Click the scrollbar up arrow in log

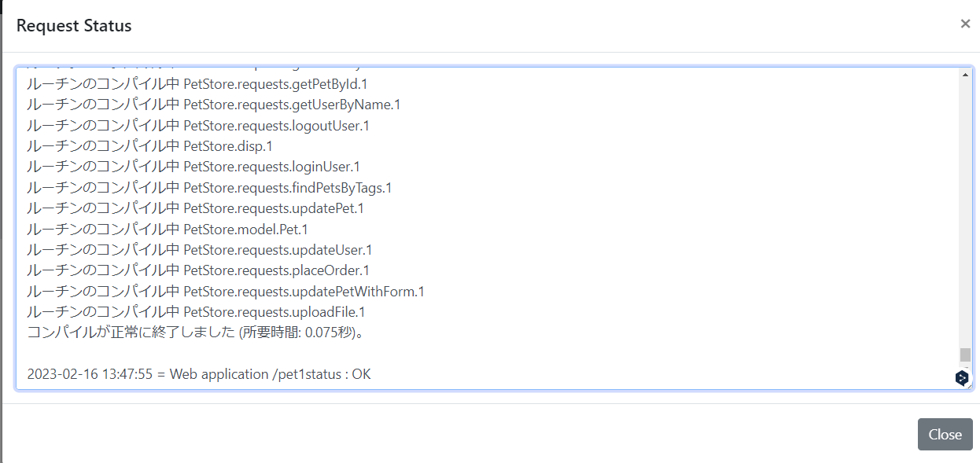click(965, 75)
